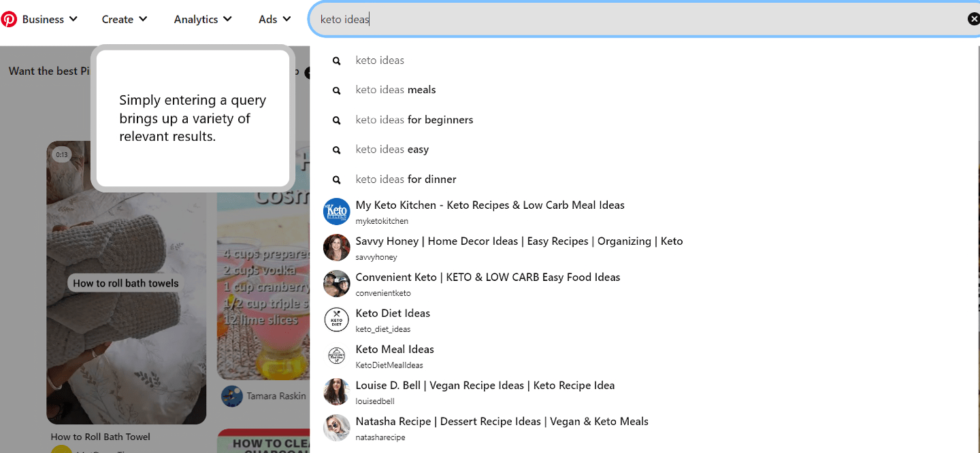This screenshot has width=980, height=453.
Task: Open the Business dropdown menu
Action: click(x=50, y=19)
